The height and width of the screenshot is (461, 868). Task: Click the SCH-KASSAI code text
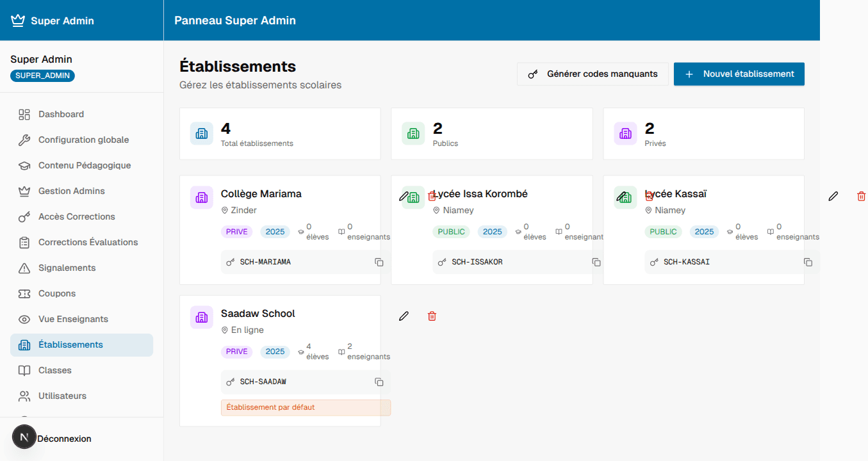tap(687, 263)
